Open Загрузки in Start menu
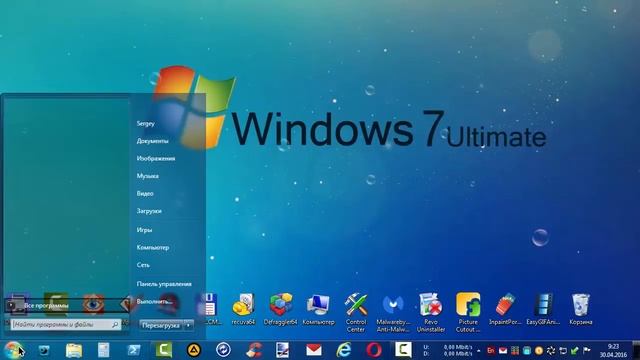The height and width of the screenshot is (360, 640). pos(149,211)
